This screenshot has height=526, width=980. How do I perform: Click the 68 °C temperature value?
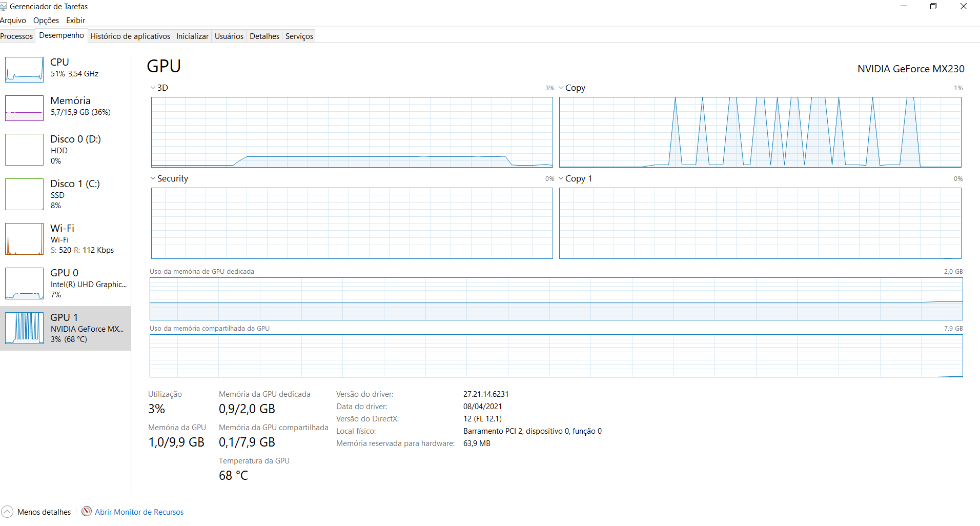coord(233,475)
